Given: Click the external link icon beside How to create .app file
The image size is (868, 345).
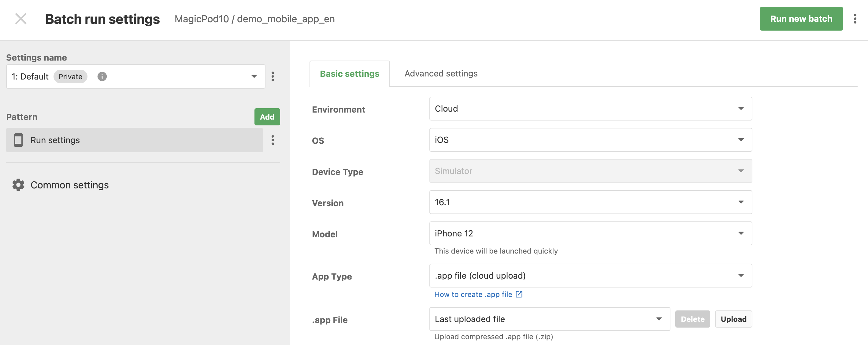Looking at the screenshot, I should pos(519,294).
